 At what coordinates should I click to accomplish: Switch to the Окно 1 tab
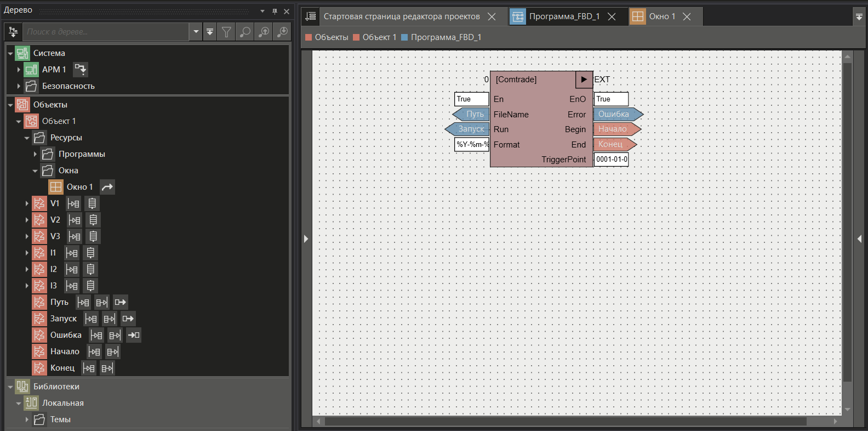click(661, 16)
